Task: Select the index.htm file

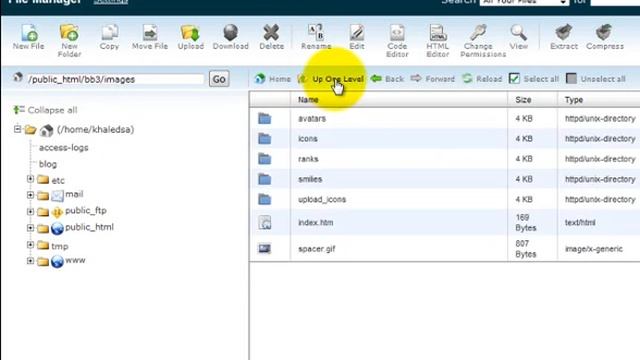Action: (444, 222)
